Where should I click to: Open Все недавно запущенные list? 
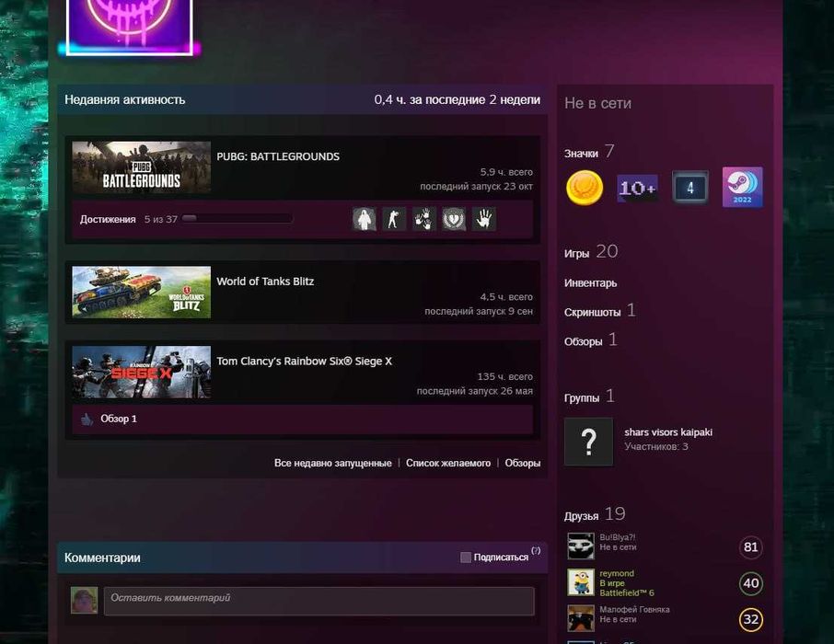coord(333,463)
